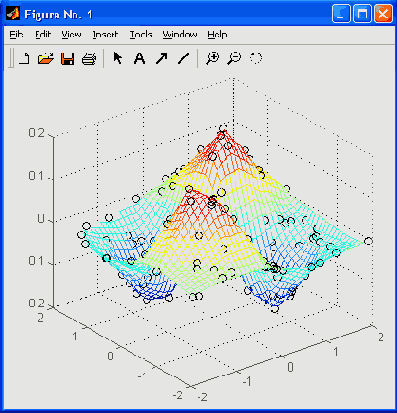Click the Open File folder icon
Image resolution: width=397 pixels, height=413 pixels.
(x=46, y=59)
